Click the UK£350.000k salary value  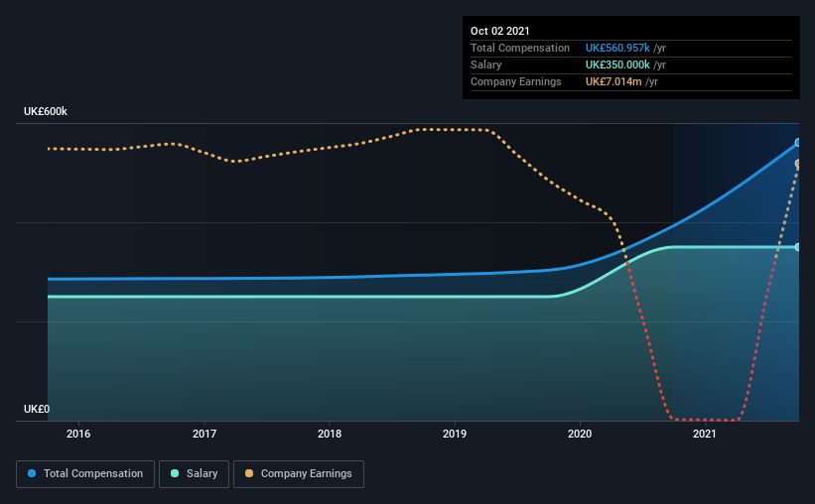(617, 64)
